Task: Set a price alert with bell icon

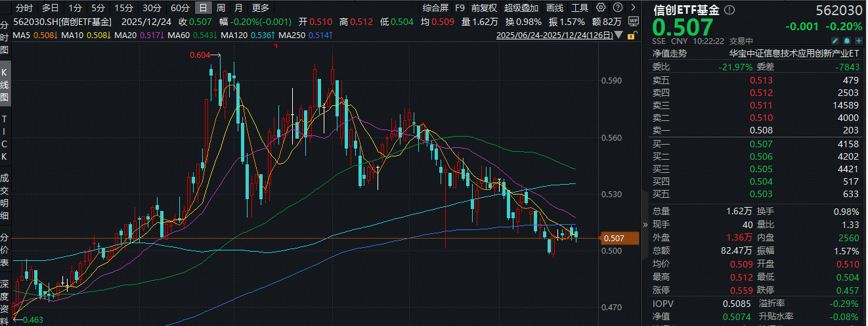Action: (848, 41)
